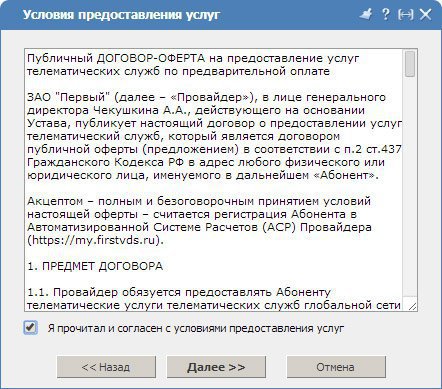
Task: Click the fit-to-width icon in title bar
Action: (x=406, y=14)
